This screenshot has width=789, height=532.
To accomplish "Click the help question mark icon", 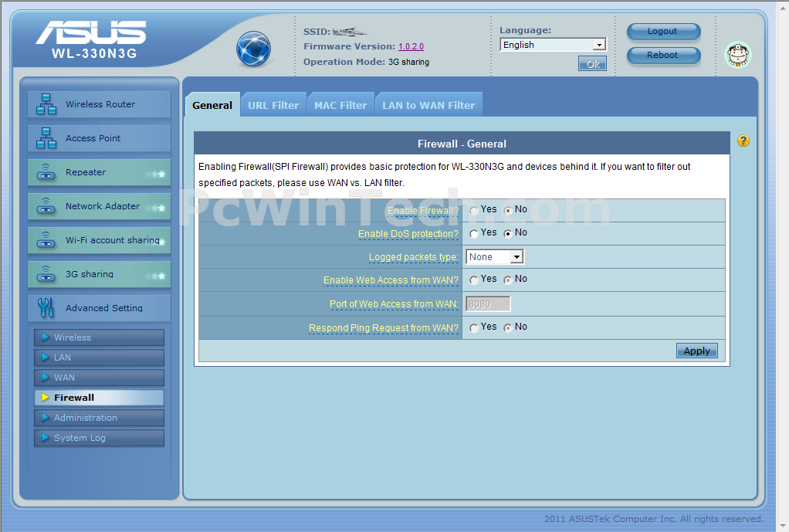I will click(x=743, y=141).
